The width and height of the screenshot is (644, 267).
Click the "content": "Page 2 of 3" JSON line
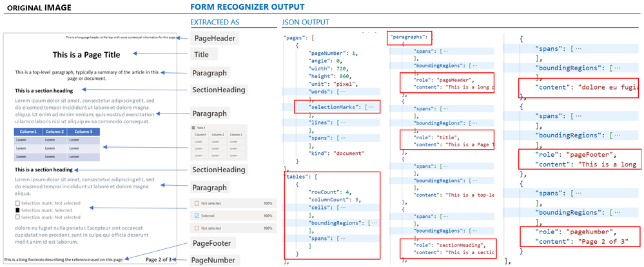(x=582, y=241)
